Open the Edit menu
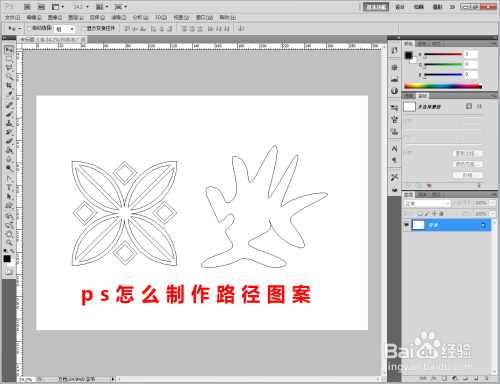The image size is (500, 384). (x=34, y=17)
